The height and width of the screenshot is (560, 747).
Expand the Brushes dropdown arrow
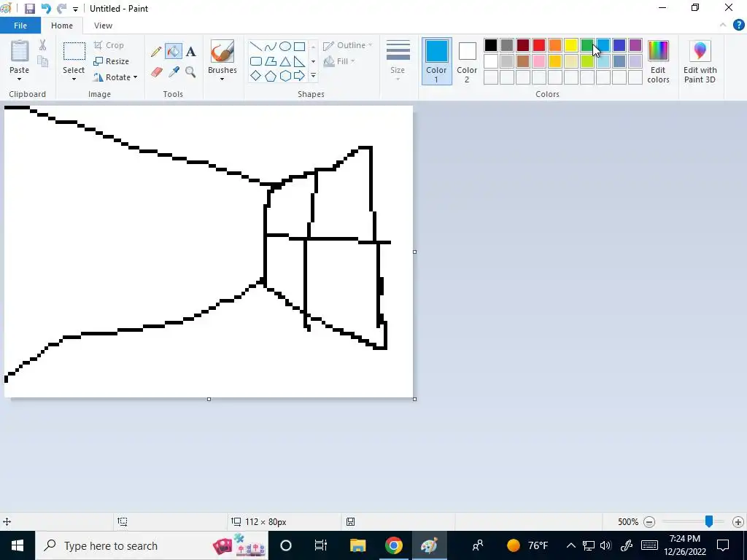pyautogui.click(x=222, y=79)
